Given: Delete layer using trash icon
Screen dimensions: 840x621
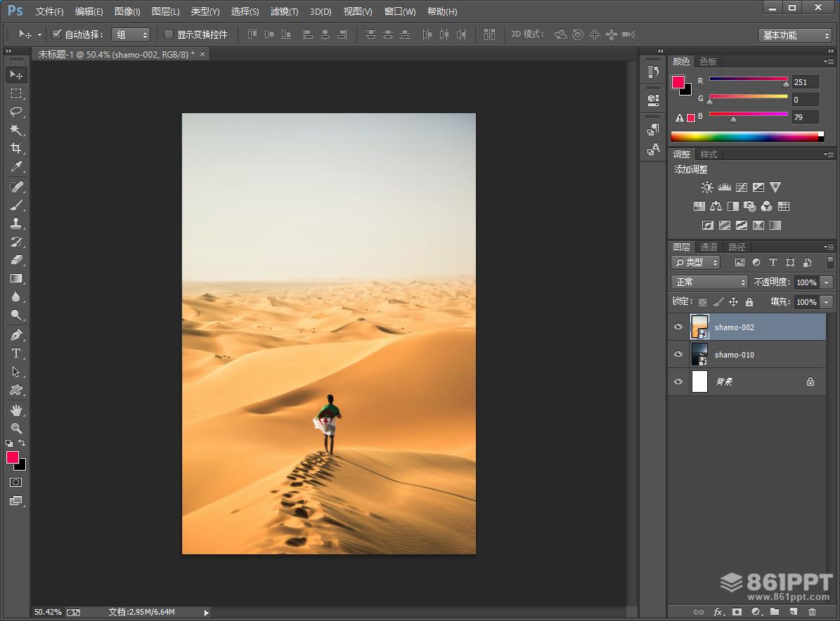Looking at the screenshot, I should [x=812, y=611].
